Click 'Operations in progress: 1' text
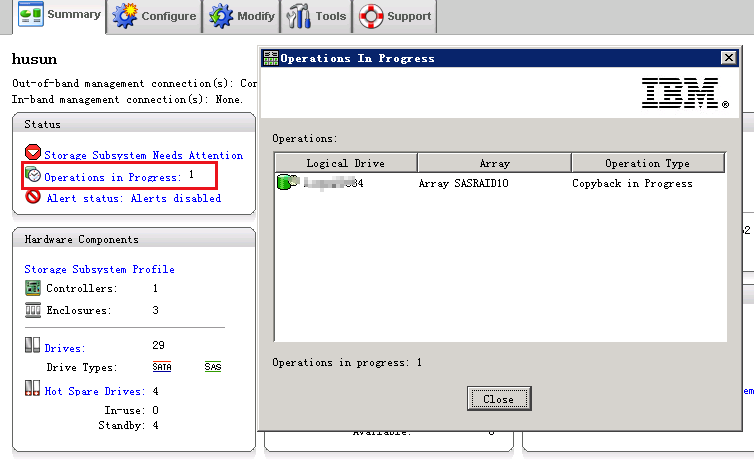Viewport: 754px width, 464px height. pos(347,363)
